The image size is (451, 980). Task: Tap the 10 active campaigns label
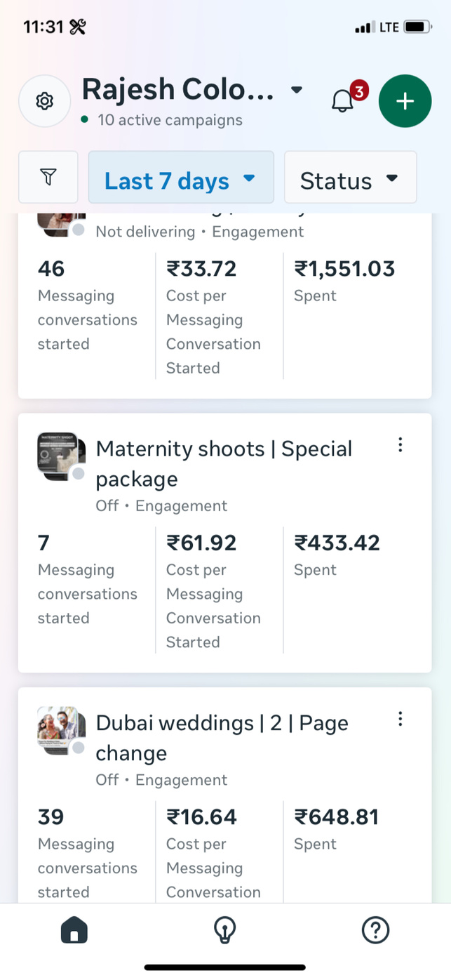170,120
